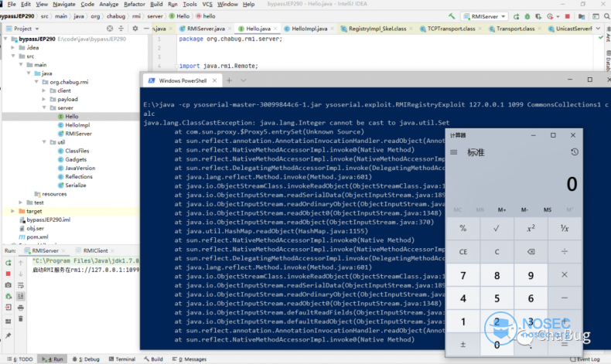Select HelloImpl in project tree
The height and width of the screenshot is (364, 611).
[x=73, y=125]
